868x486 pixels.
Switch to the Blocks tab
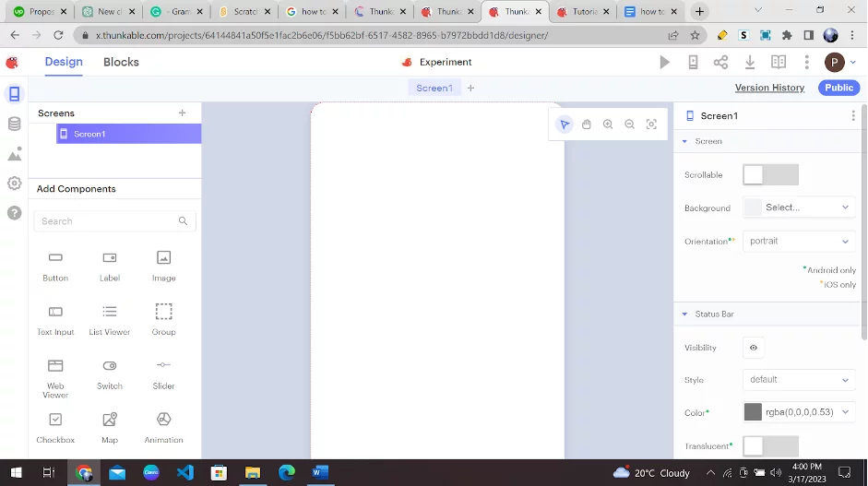click(x=121, y=62)
